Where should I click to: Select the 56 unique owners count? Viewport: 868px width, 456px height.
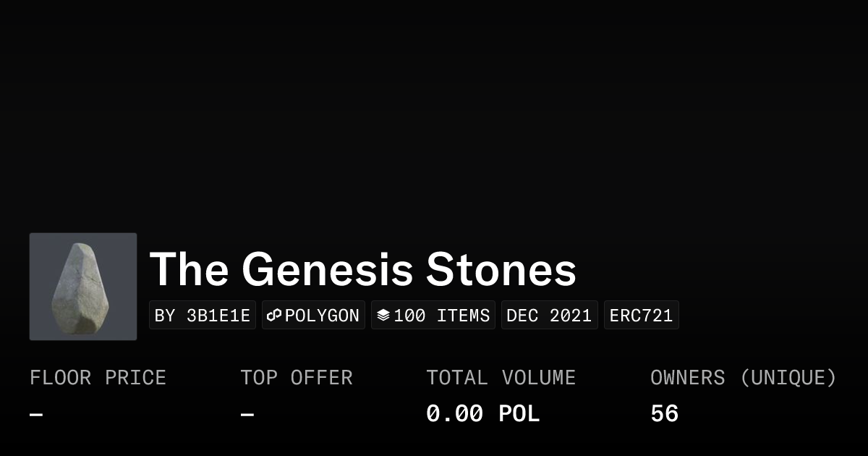click(664, 414)
